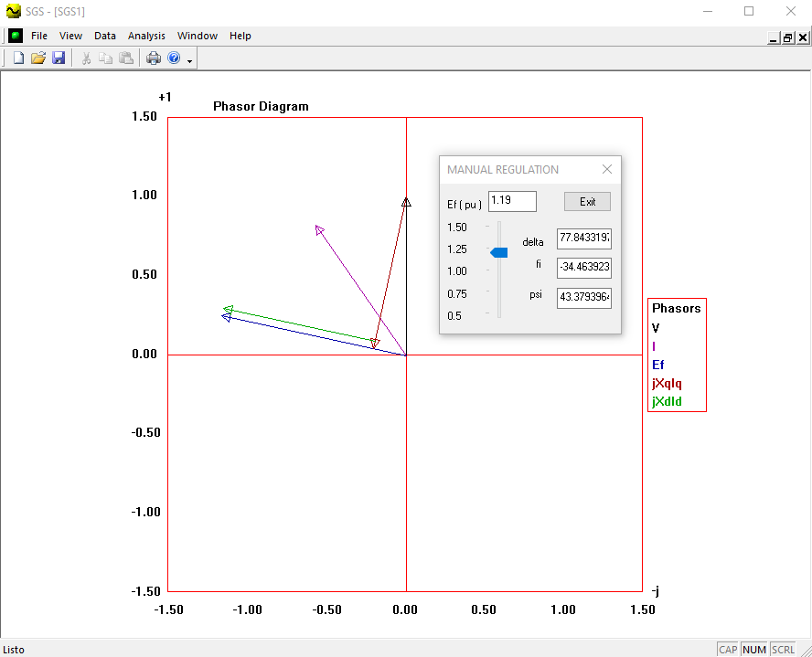Click the jXdId phasor legend entry
The width and height of the screenshot is (812, 657).
click(x=667, y=402)
